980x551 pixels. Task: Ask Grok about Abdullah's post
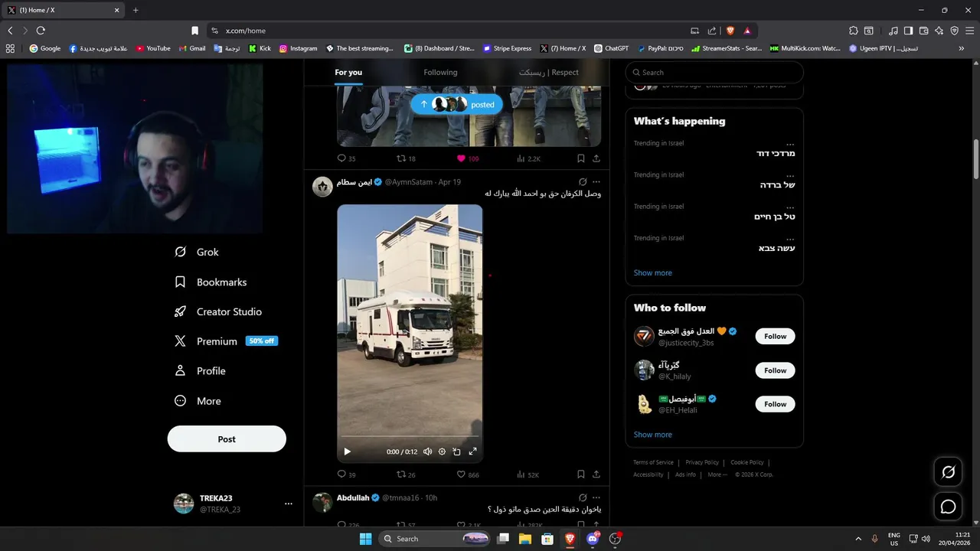tap(583, 497)
